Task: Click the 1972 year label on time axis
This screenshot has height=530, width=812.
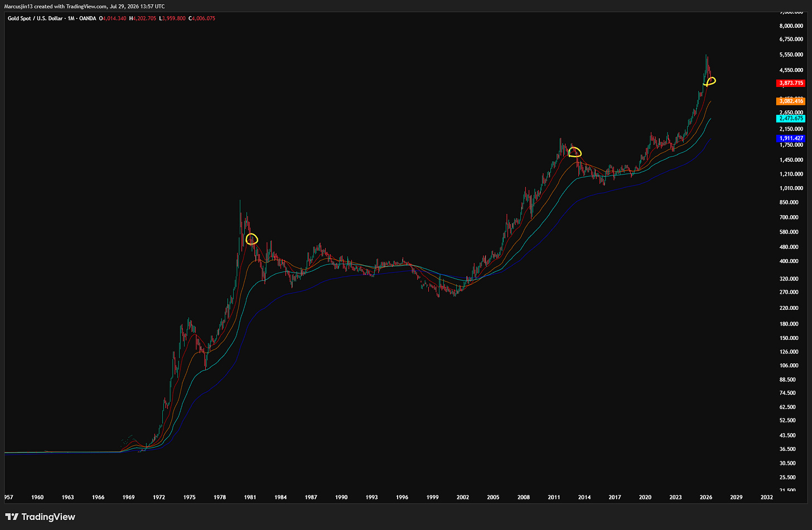Action: pos(159,497)
